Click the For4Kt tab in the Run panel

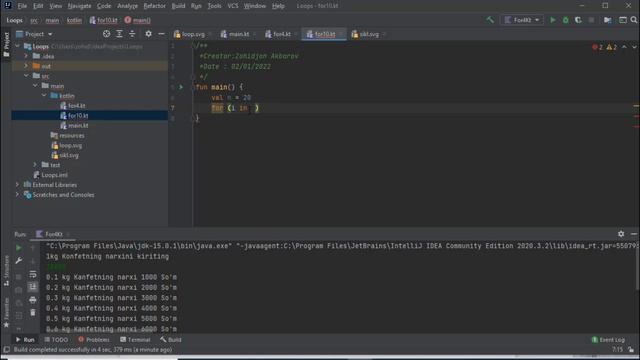point(53,234)
